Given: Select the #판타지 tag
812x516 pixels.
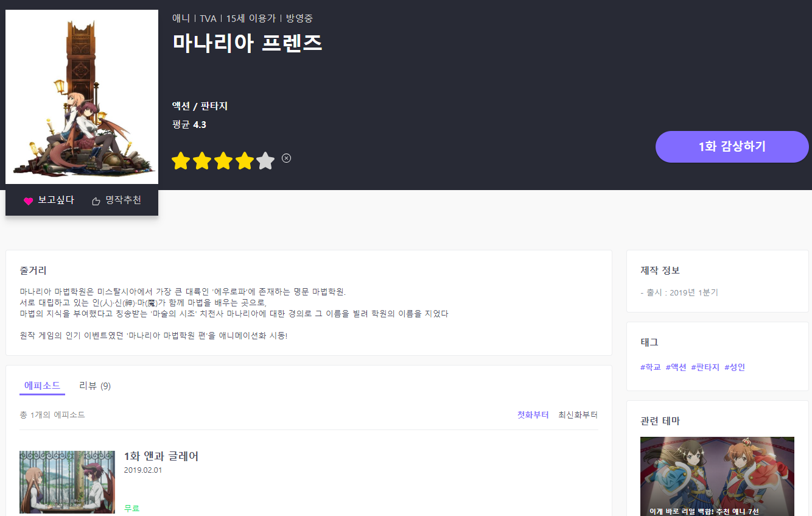Looking at the screenshot, I should tap(705, 367).
